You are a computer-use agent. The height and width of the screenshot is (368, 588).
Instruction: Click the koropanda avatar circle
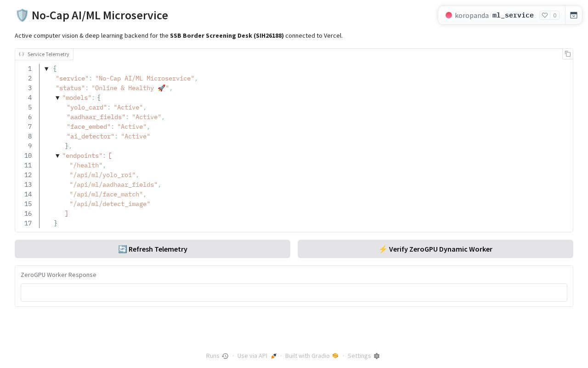449,15
